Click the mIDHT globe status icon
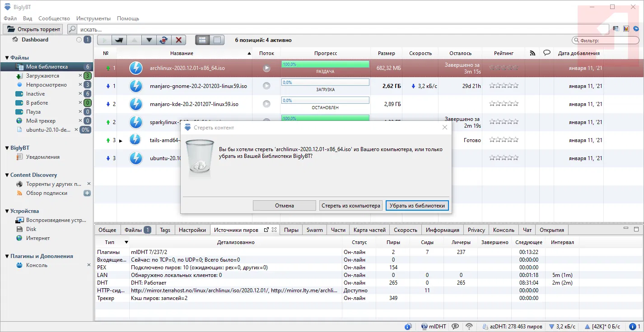The height and width of the screenshot is (332, 644). (424, 327)
